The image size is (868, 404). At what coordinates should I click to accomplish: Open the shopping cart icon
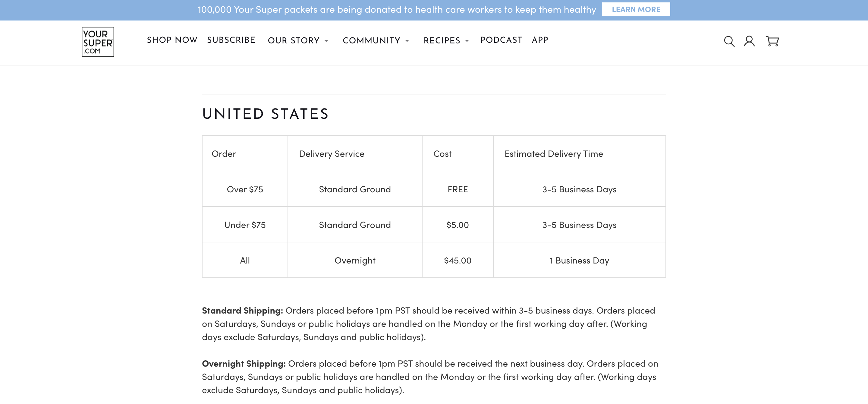[772, 41]
